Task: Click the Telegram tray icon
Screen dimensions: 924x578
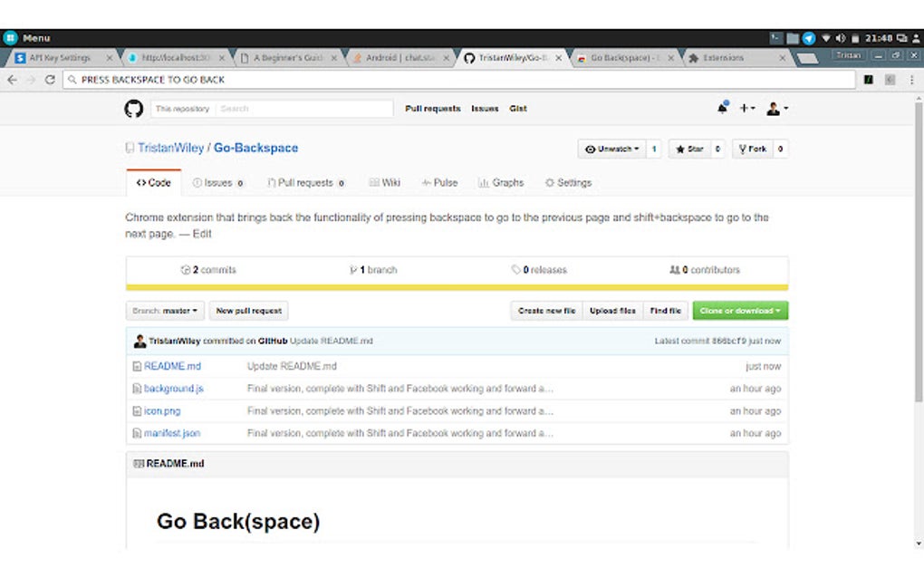Action: (x=809, y=38)
